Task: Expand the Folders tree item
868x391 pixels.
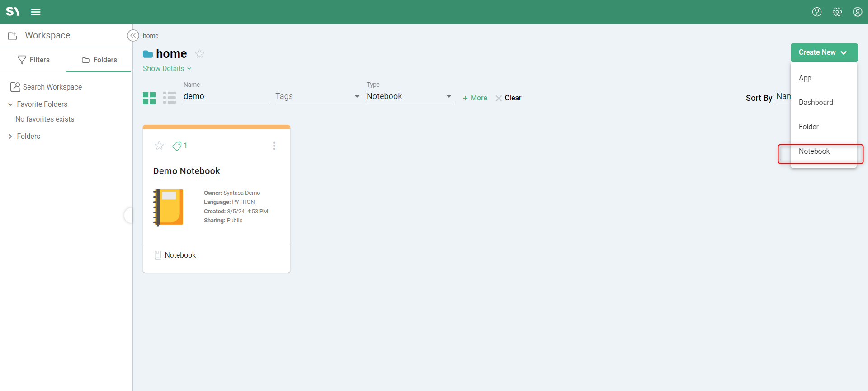Action: (10, 137)
